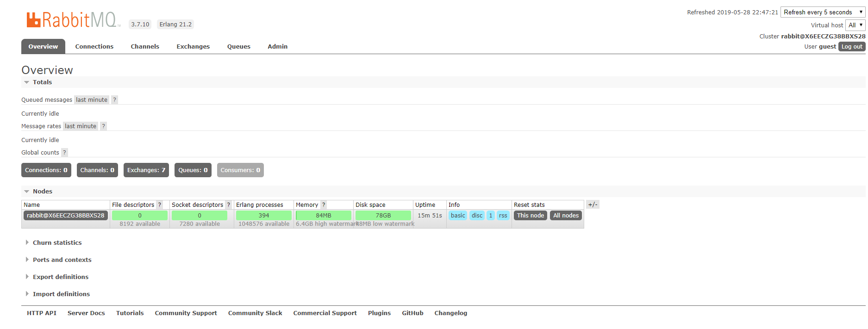Switch to the Channels tab
The height and width of the screenshot is (329, 868).
coord(145,47)
